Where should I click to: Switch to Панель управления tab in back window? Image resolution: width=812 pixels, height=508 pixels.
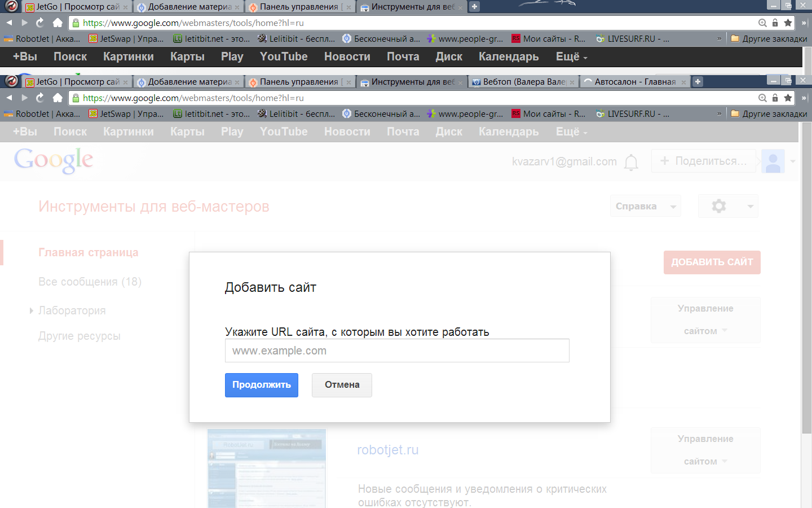pos(301,7)
